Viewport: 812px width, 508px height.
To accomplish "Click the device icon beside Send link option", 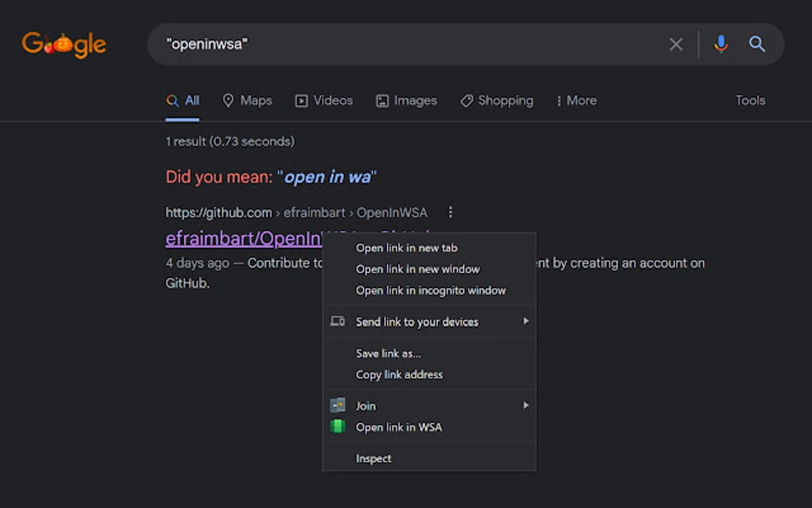I will tap(337, 322).
